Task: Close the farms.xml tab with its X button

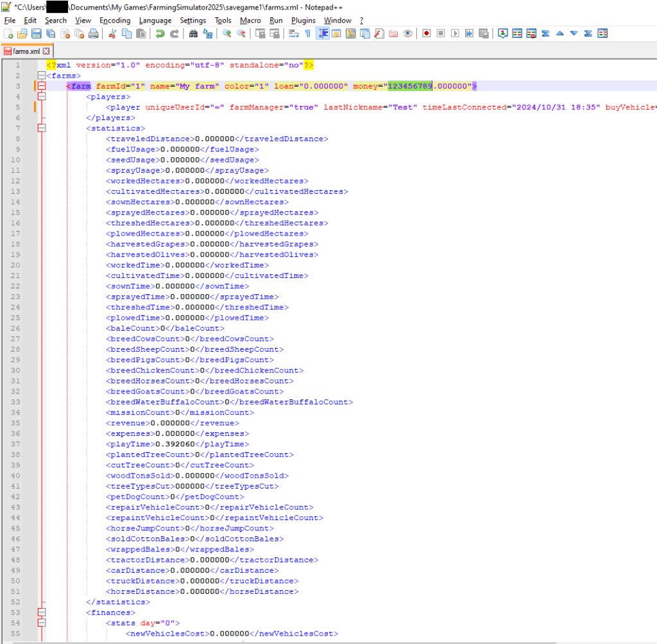Action: [x=46, y=51]
